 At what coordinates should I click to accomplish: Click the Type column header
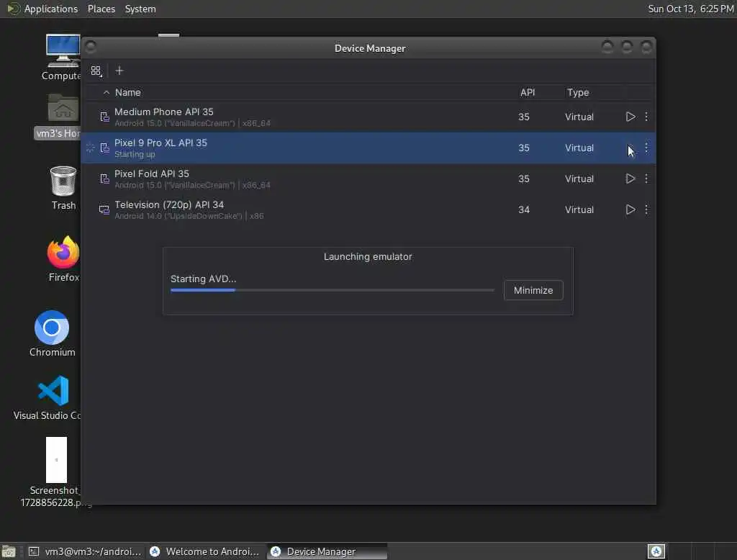(578, 93)
